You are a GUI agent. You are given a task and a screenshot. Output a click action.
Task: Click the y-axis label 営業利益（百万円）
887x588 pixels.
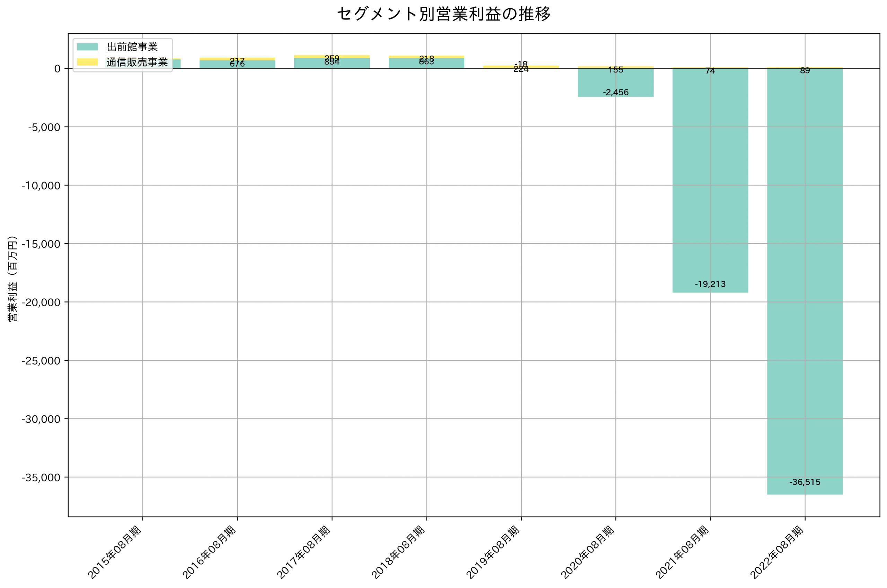point(12,278)
